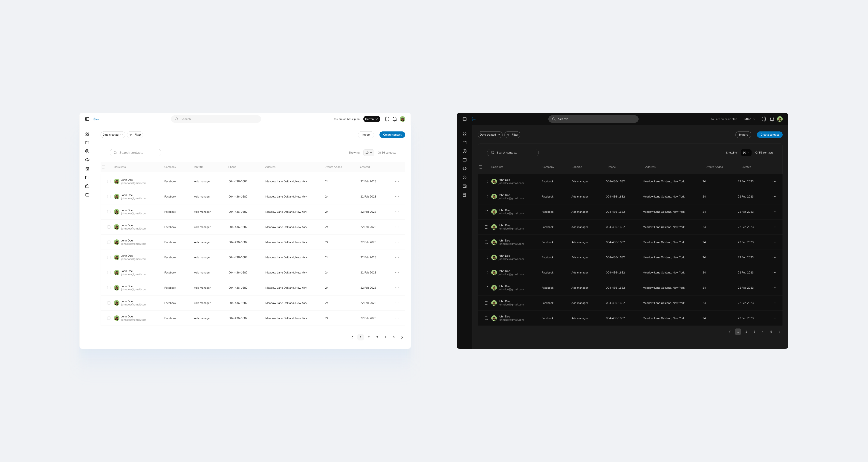Open the wallet icon in light sidebar

coord(87,195)
